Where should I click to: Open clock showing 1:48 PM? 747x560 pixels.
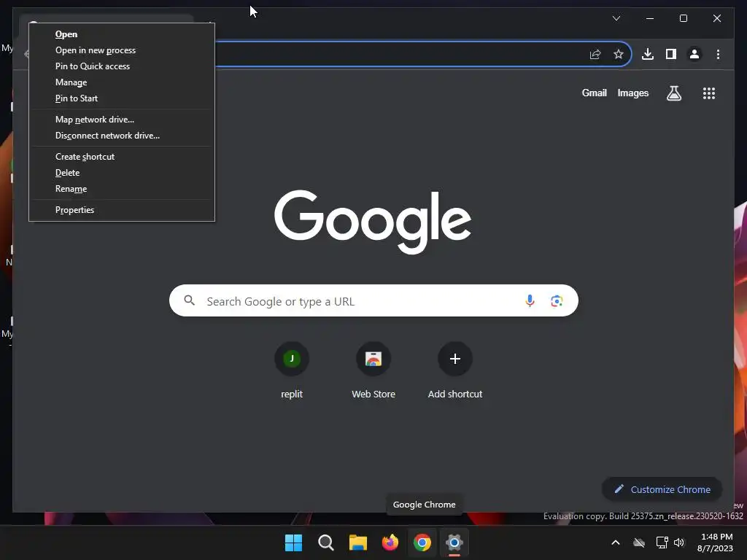pyautogui.click(x=715, y=542)
